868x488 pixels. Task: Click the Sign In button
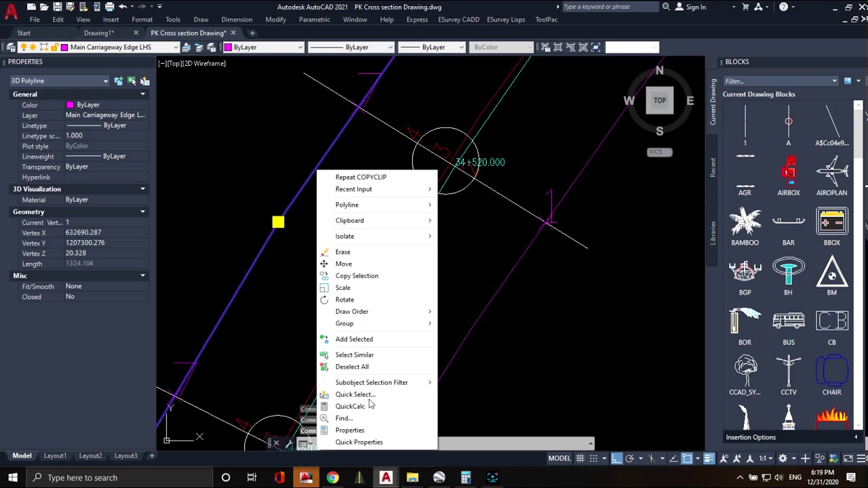click(690, 7)
